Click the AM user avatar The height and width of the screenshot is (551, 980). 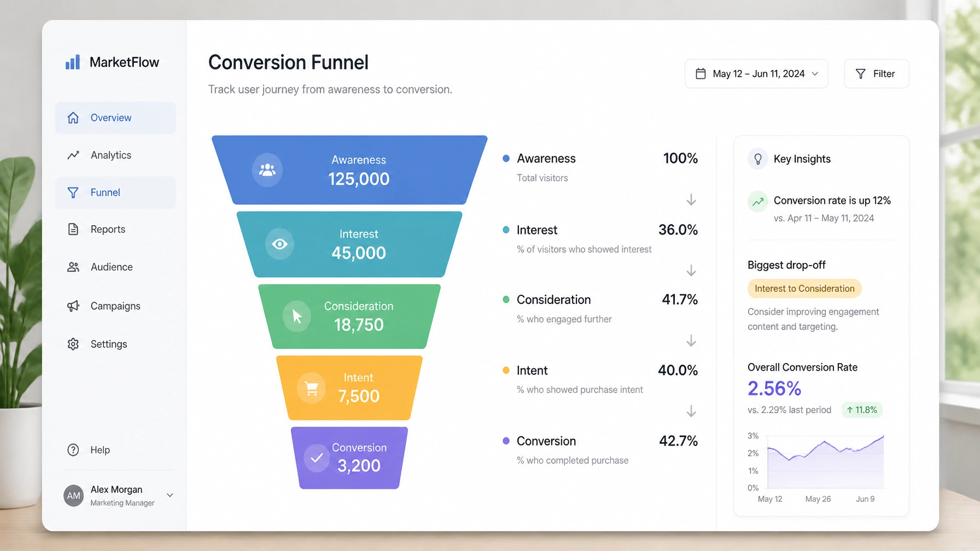click(x=73, y=496)
